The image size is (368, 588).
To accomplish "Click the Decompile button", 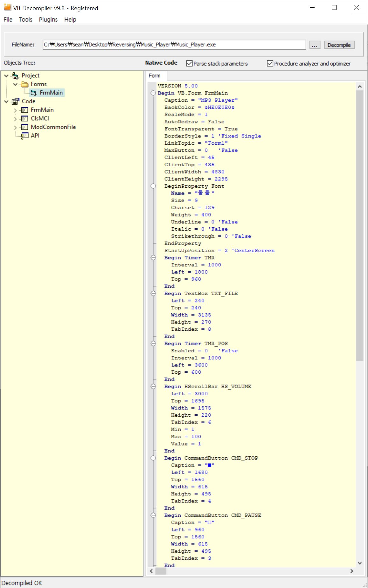I will coord(339,45).
